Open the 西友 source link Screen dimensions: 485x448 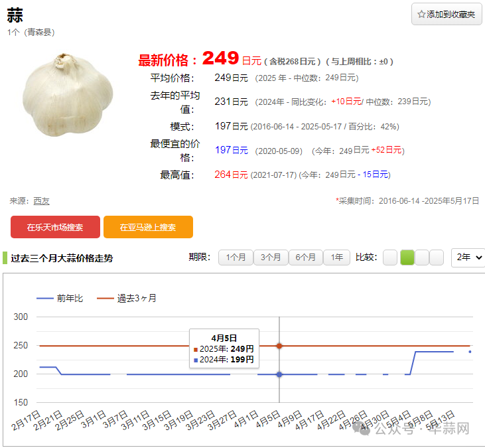(x=41, y=201)
